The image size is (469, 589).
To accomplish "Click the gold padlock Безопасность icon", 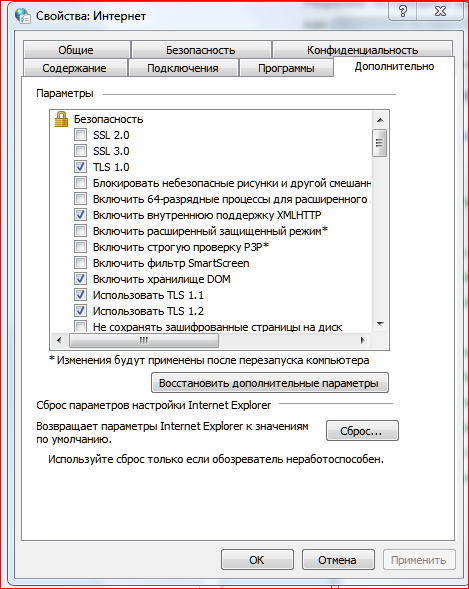I will pos(62,119).
